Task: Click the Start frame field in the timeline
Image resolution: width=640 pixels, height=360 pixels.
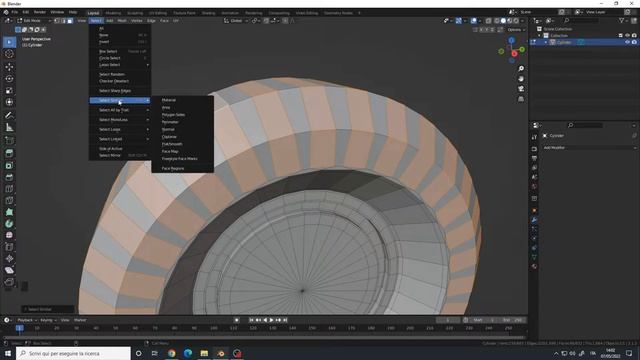Action: point(484,320)
